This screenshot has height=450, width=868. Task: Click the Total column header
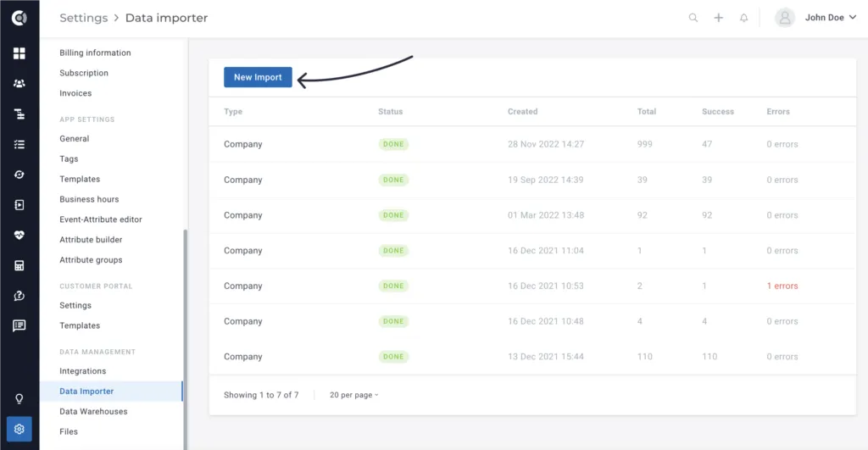pos(647,111)
